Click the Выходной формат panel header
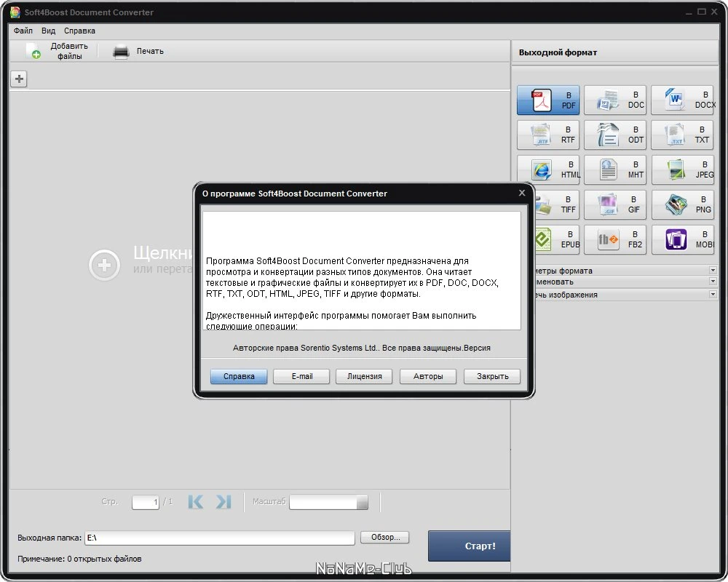 [x=614, y=52]
